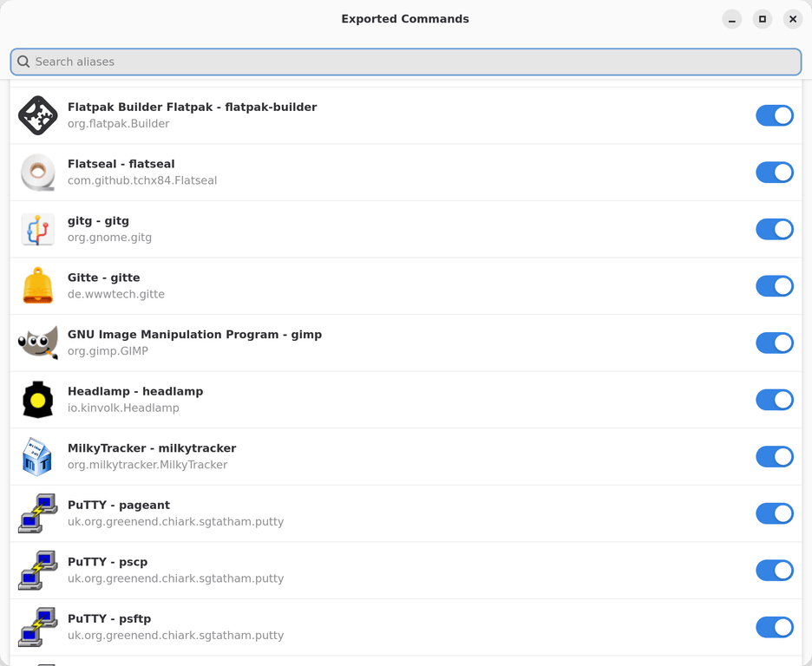Select the putty app ID under psftp
Image resolution: width=812 pixels, height=666 pixels.
click(x=175, y=636)
